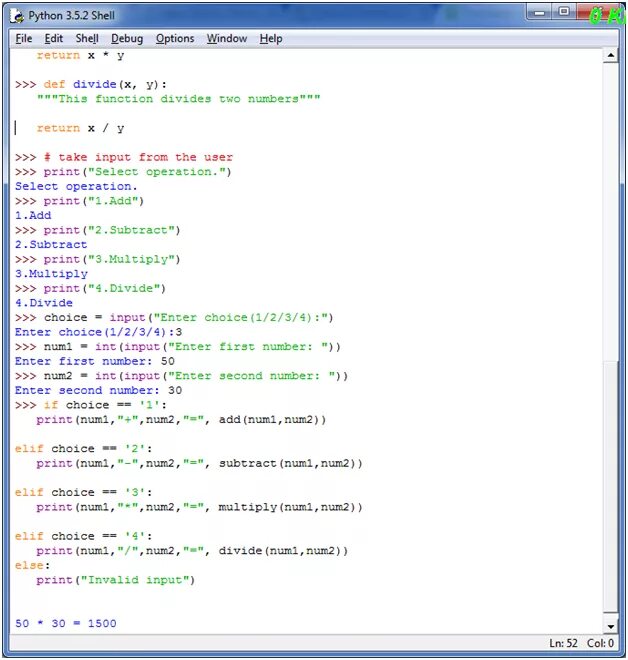Click the print line calling multiply(num1,num2)
The image size is (628, 660).
[x=199, y=507]
